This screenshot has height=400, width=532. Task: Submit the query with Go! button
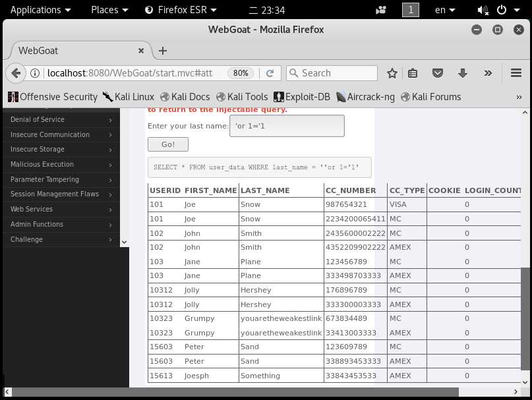(x=168, y=144)
